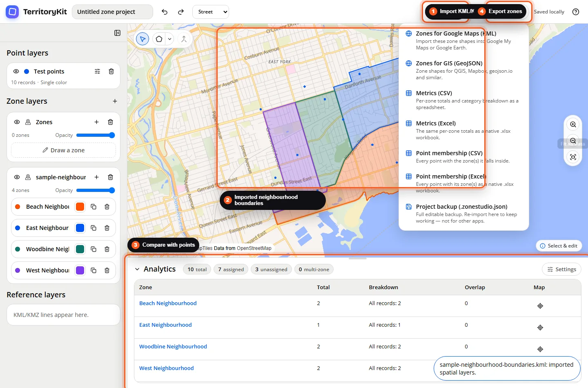Edit the Untitled zone project name field
The image size is (588, 388).
(113, 12)
